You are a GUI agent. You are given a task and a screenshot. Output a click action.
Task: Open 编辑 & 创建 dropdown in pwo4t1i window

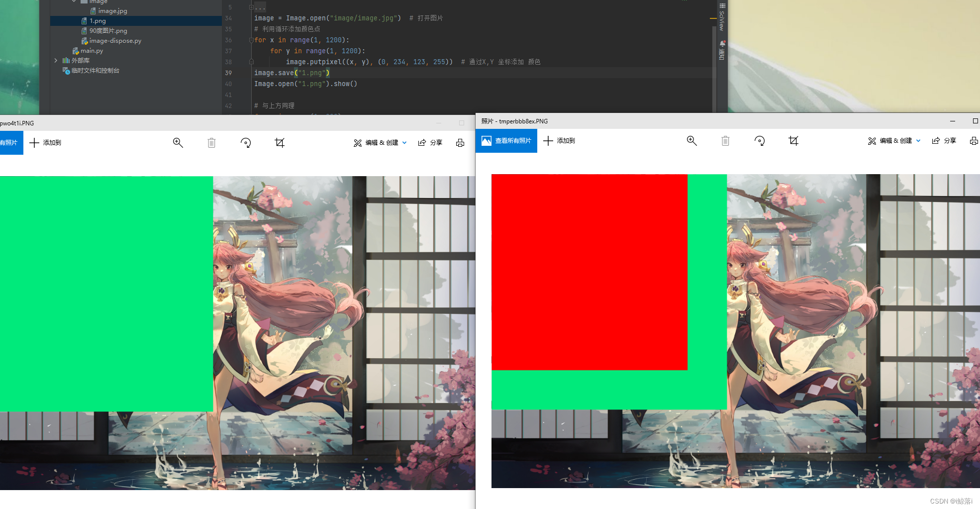380,143
